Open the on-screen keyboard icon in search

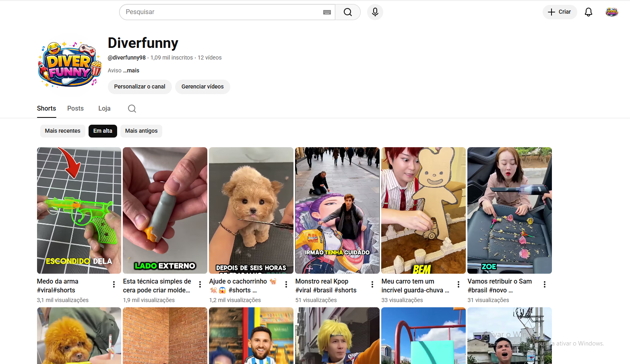tap(327, 12)
